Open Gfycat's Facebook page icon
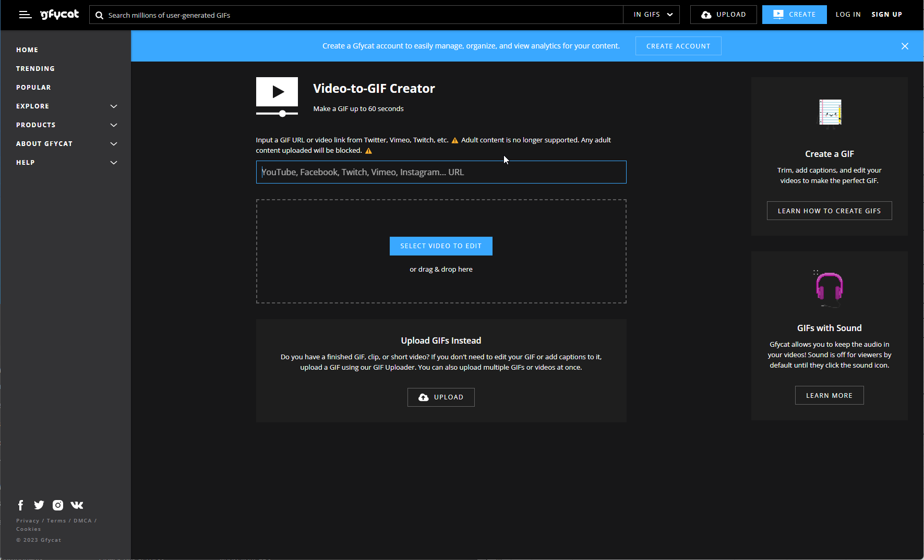This screenshot has width=924, height=560. click(x=21, y=505)
